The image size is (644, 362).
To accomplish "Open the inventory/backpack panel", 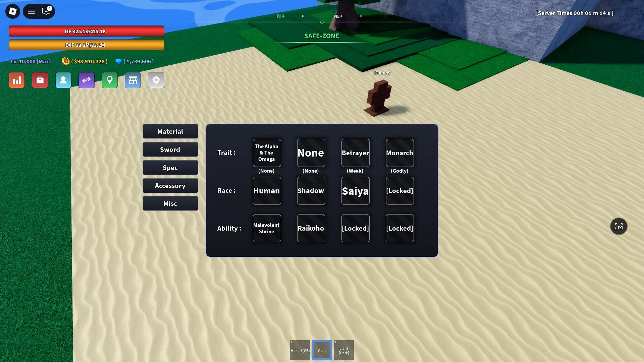I will click(x=40, y=80).
